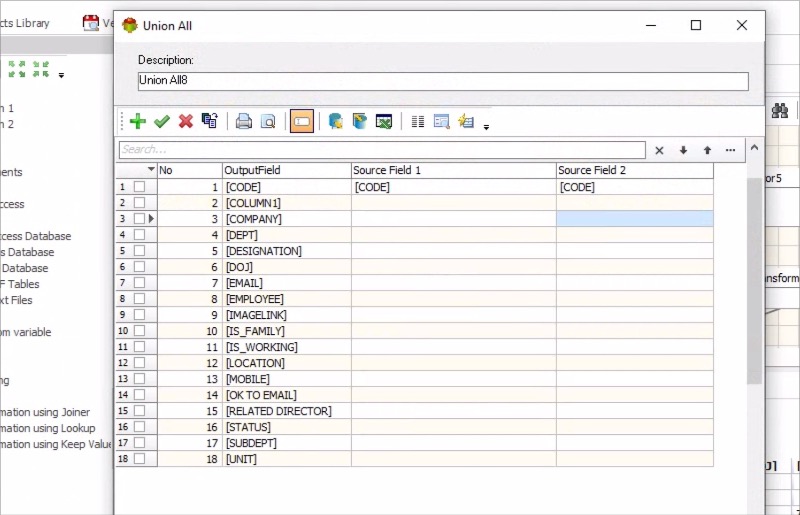Click the Search field above the grid
The height and width of the screenshot is (515, 800).
pyautogui.click(x=382, y=150)
